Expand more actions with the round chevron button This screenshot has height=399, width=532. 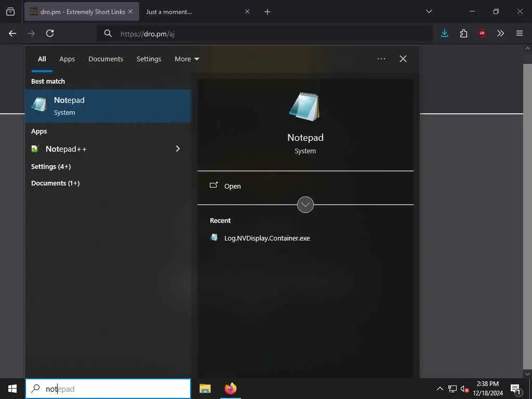tap(305, 205)
